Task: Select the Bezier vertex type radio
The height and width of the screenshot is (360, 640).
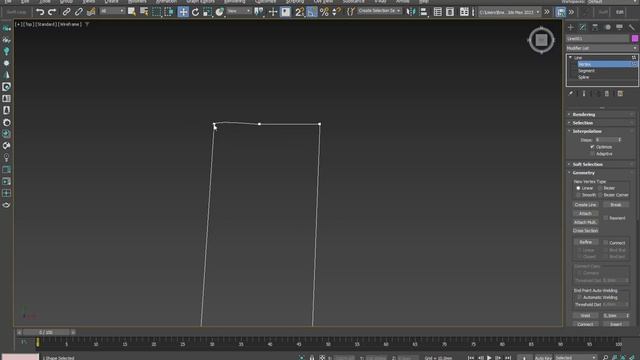Action: tap(600, 188)
